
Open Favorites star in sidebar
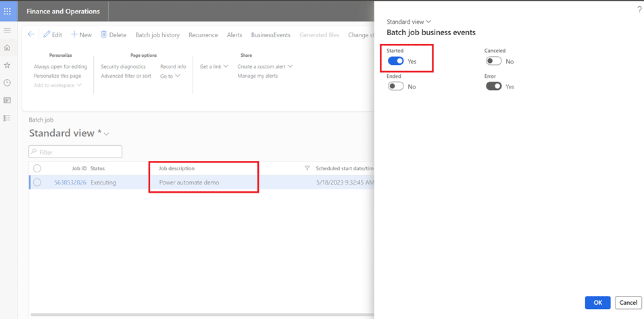7,66
